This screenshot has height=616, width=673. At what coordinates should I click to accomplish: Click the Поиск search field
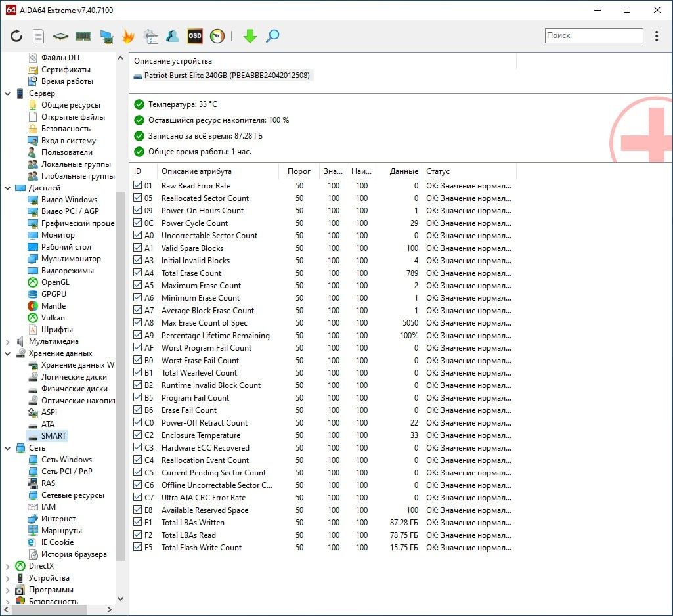[594, 35]
